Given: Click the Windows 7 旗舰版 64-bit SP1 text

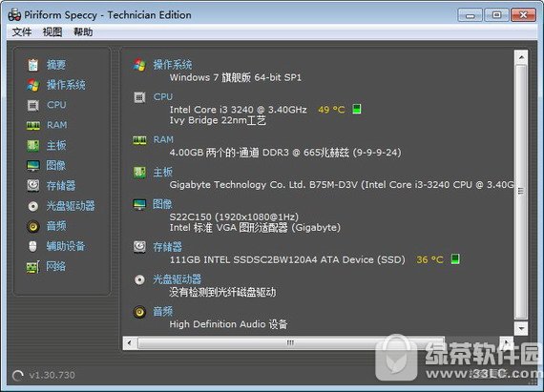Looking at the screenshot, I should [x=236, y=77].
